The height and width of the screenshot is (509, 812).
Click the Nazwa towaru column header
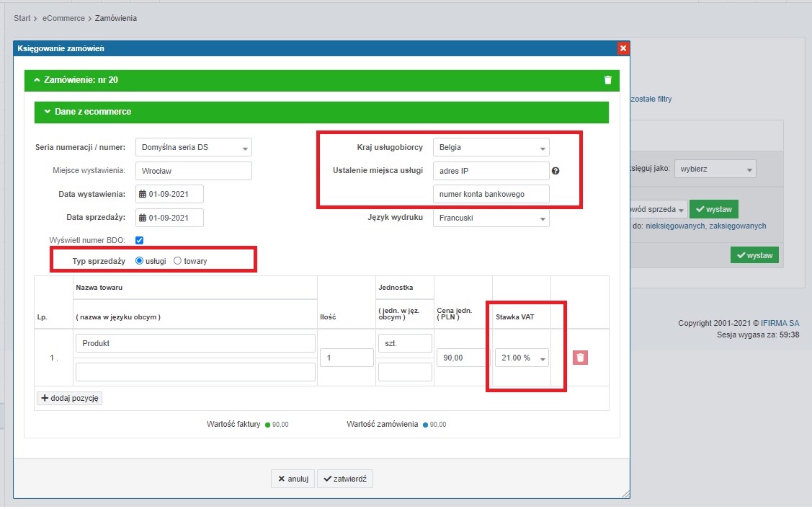pos(99,287)
